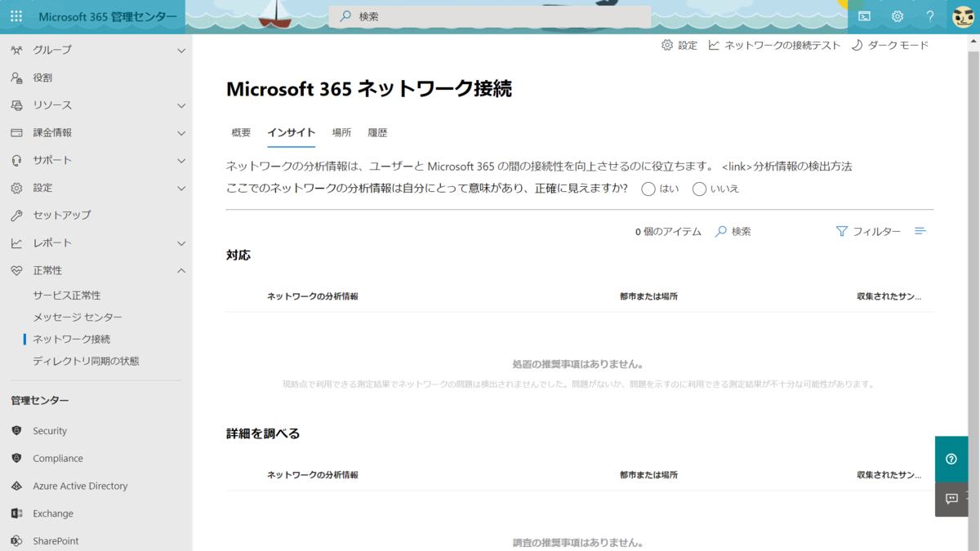Image resolution: width=980 pixels, height=551 pixels.
Task: Click the floating feedback chat button
Action: (x=951, y=499)
